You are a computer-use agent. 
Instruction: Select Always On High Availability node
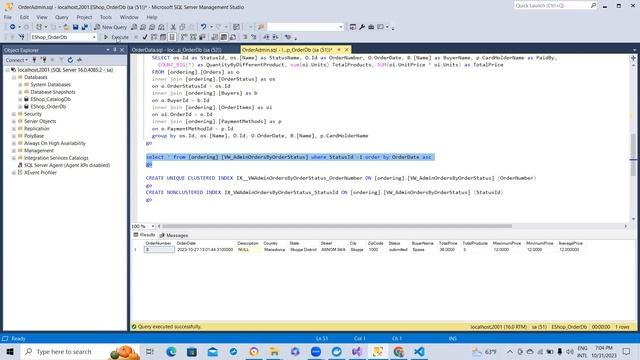[x=55, y=143]
